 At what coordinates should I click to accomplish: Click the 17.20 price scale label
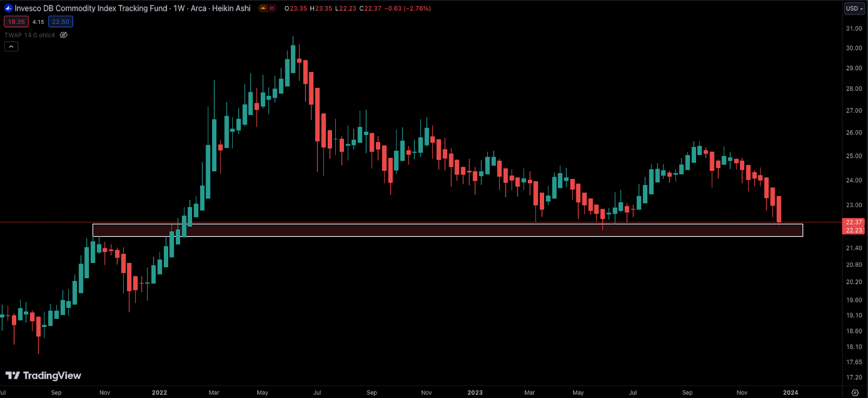point(854,377)
